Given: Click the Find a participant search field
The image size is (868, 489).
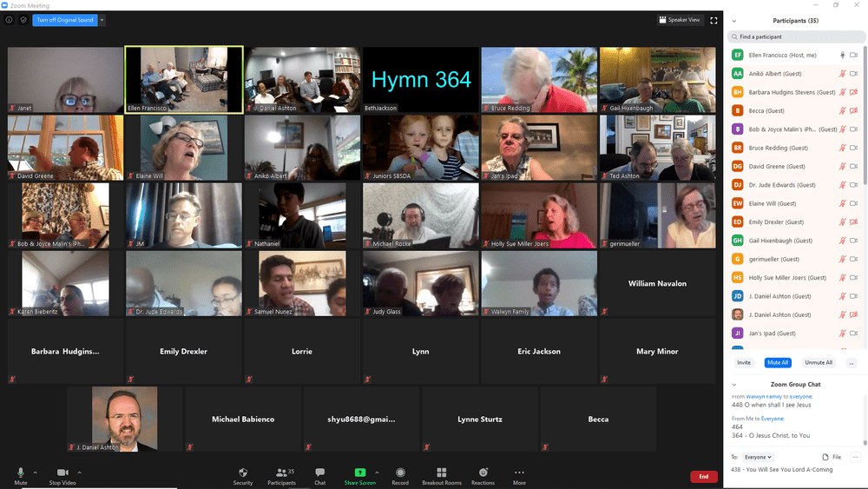Looking at the screenshot, I should [796, 36].
